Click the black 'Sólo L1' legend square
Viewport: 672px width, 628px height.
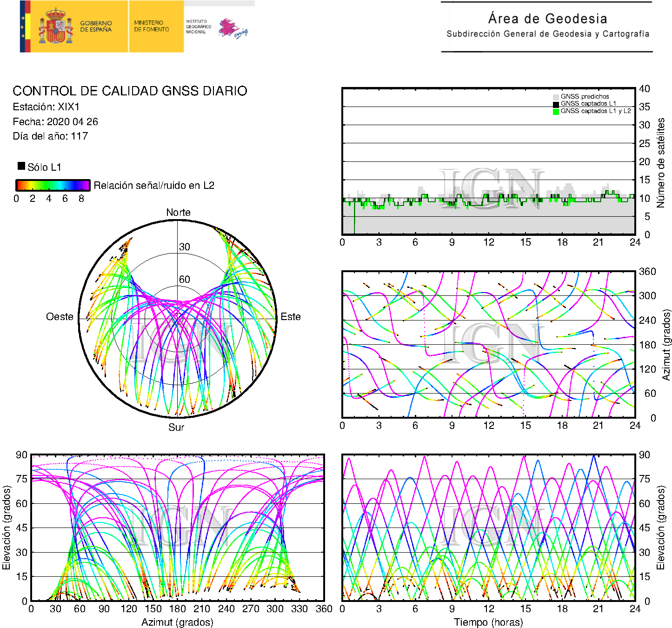coord(21,166)
